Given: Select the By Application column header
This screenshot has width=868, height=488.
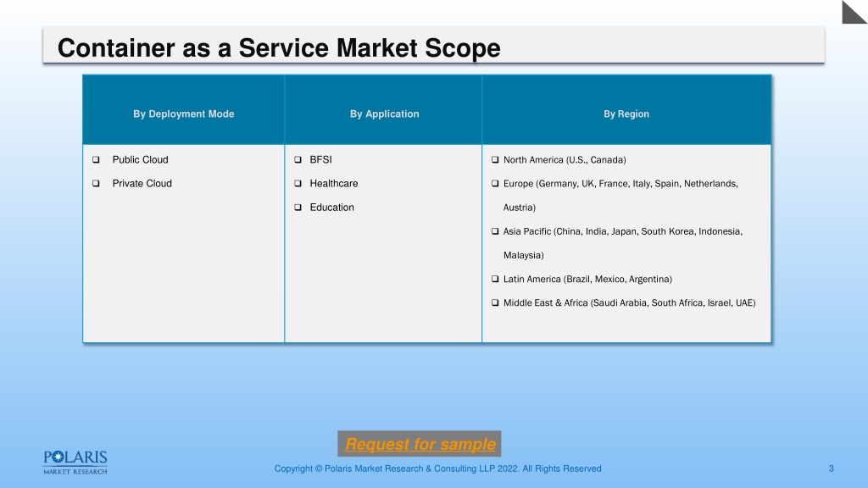Looking at the screenshot, I should point(384,110).
